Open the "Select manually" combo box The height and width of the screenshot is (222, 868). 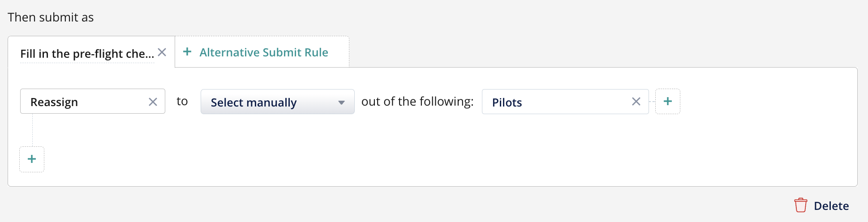tap(269, 102)
